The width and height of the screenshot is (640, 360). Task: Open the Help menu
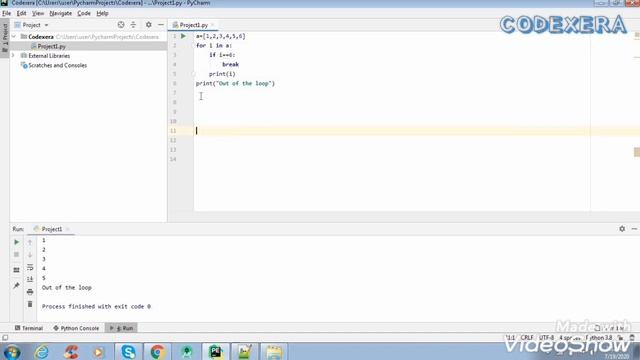tap(102, 13)
